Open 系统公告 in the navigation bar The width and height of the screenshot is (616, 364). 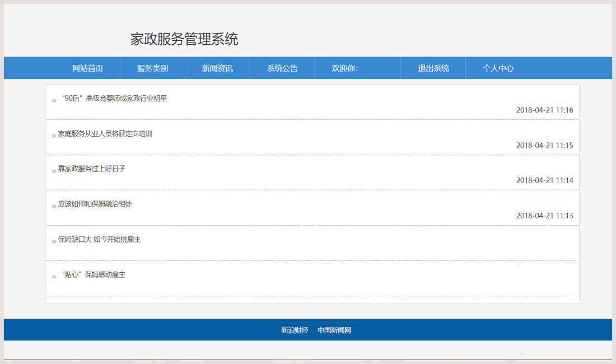click(282, 68)
